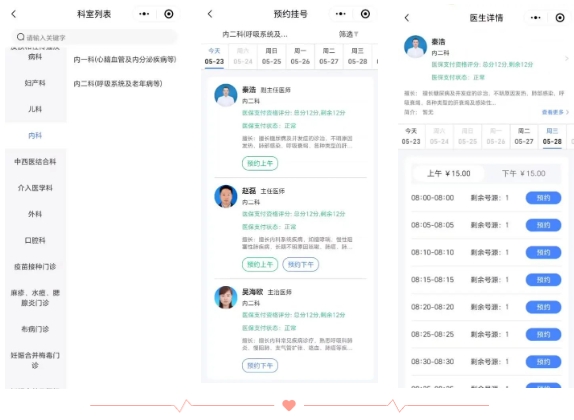The image size is (574, 420).
Task: Open 内二科(呼吸系统及老年病等)
Action: coord(118,83)
